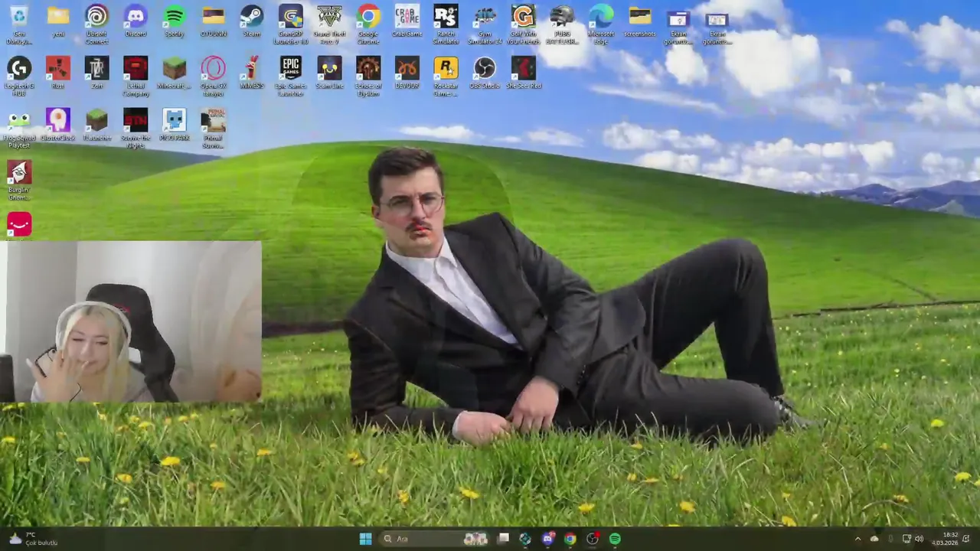Launch DEVOUR from the desktop
This screenshot has height=551, width=980.
[x=407, y=73]
